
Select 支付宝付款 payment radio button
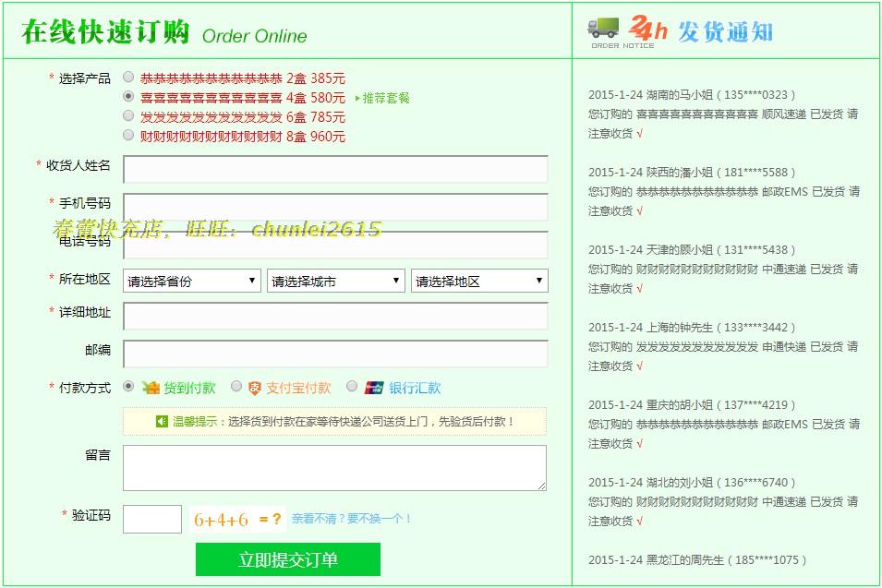236,387
